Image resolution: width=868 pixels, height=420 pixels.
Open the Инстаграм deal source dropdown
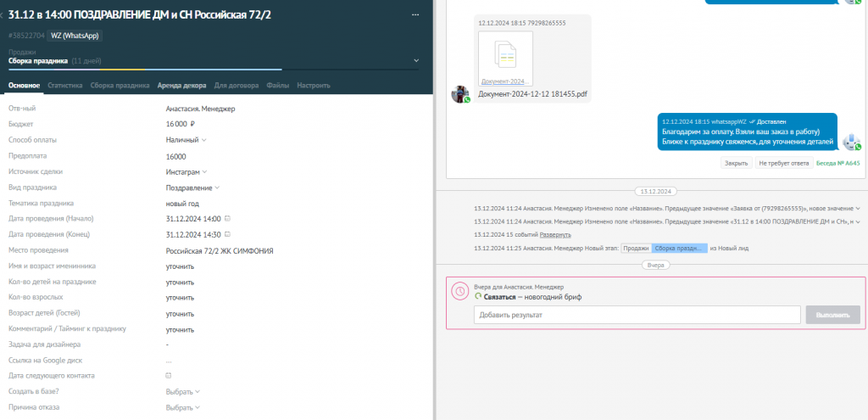click(x=186, y=171)
